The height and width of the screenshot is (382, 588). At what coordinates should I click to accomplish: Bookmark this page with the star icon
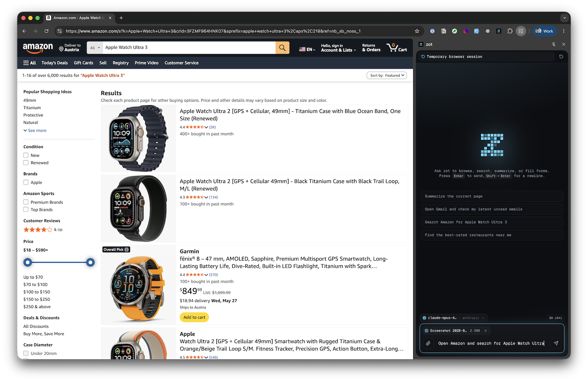(417, 31)
